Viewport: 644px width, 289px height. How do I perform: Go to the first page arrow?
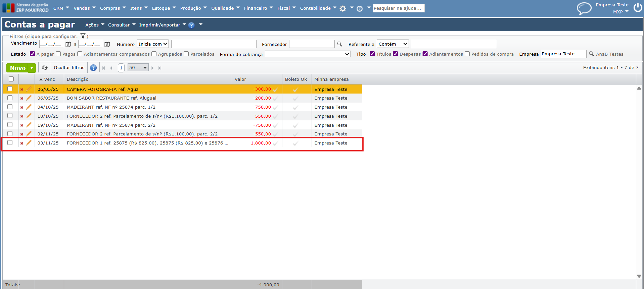point(103,68)
